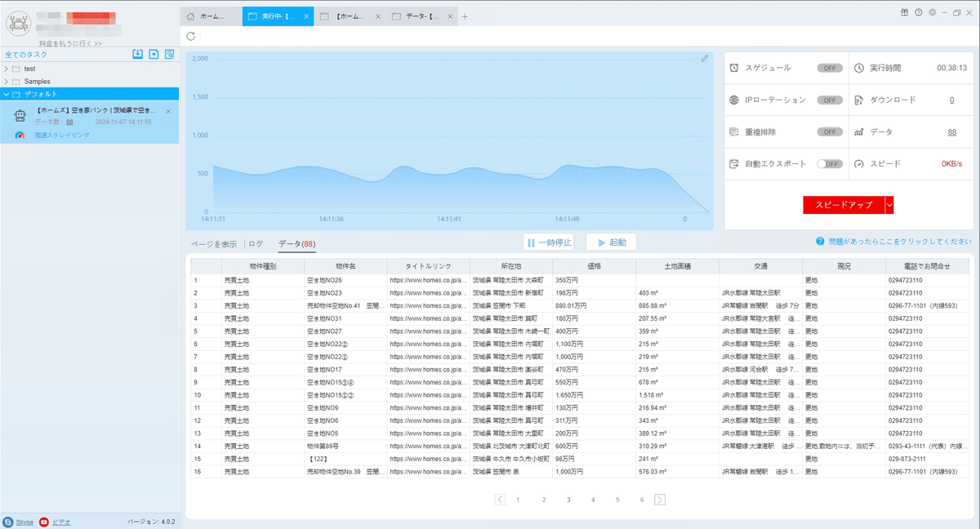980x529 pixels.
Task: Click the 料金を払うに行く link
Action: [70, 43]
